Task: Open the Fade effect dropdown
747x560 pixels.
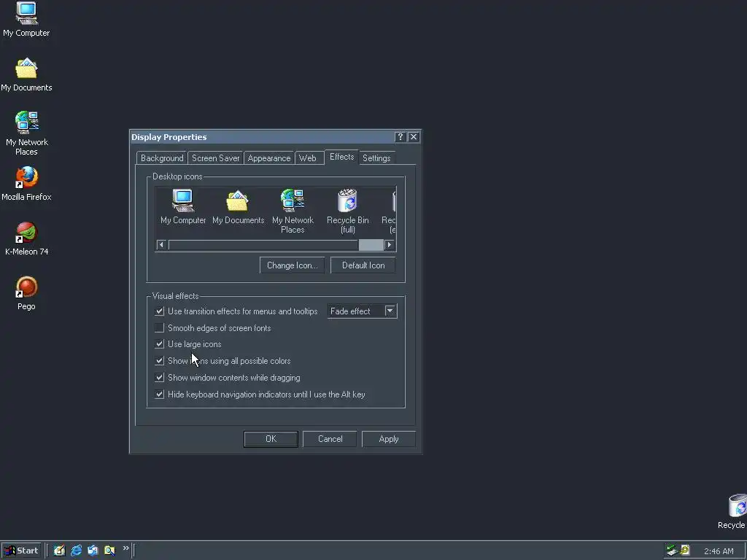Action: (x=390, y=311)
